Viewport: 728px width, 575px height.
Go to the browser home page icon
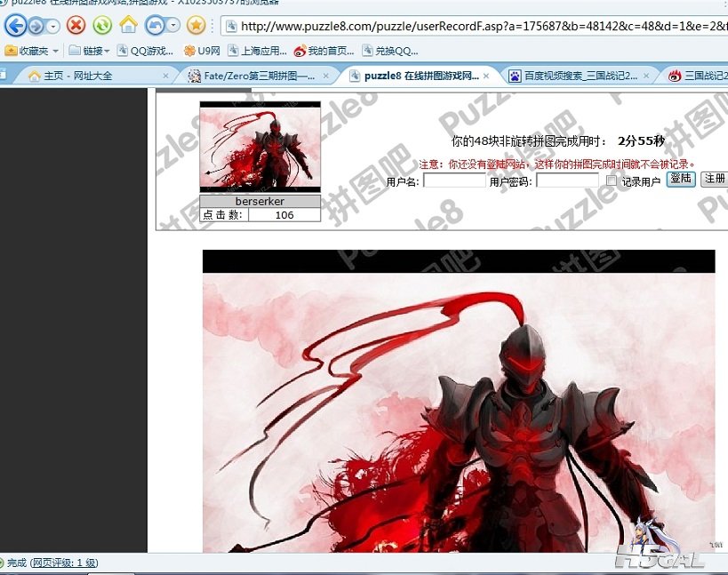coord(129,25)
